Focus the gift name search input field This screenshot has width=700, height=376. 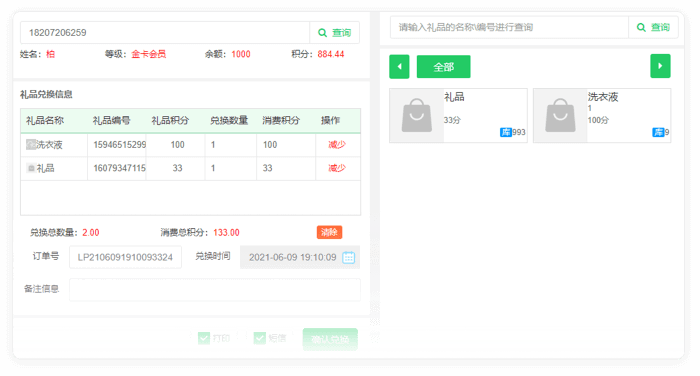(509, 27)
